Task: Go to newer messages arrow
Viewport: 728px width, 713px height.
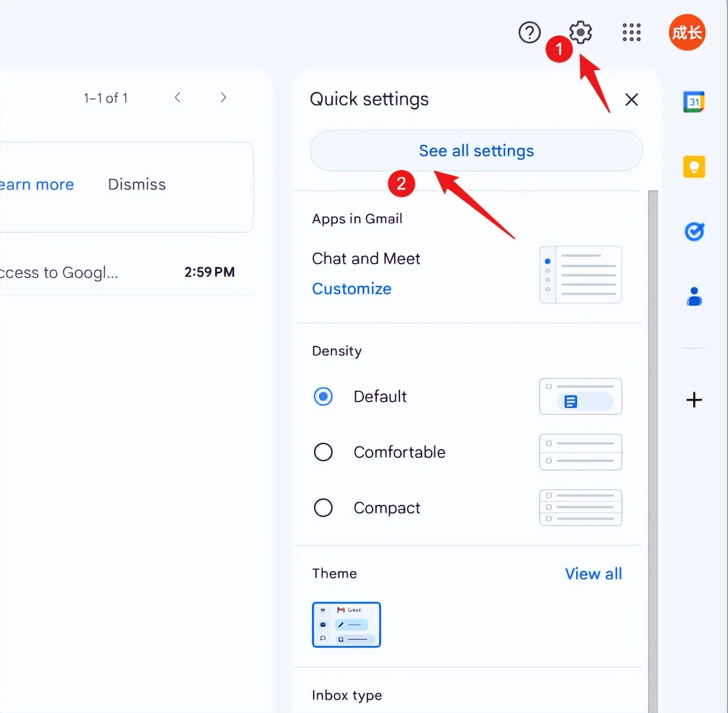Action: [x=178, y=97]
